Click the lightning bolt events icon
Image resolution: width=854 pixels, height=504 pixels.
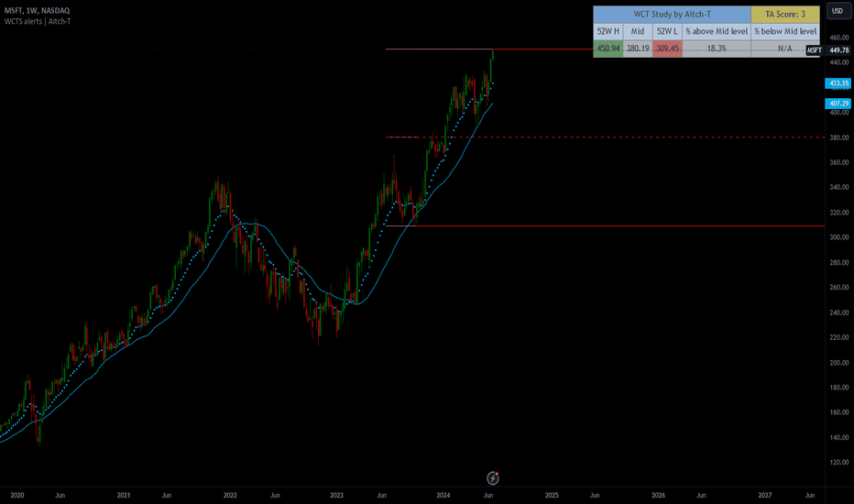coord(492,477)
